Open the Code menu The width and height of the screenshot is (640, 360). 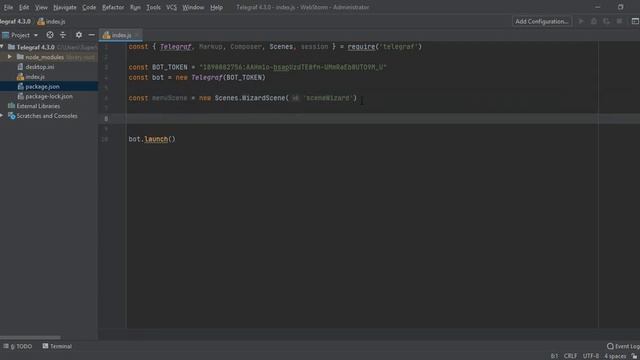89,7
